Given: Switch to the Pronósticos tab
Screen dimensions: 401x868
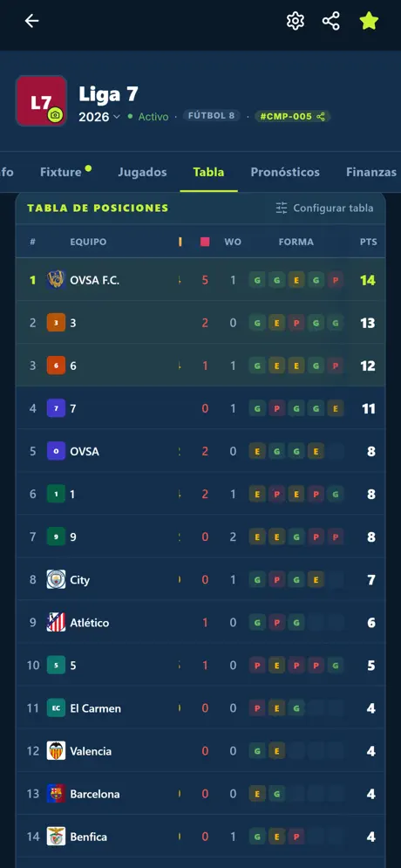Looking at the screenshot, I should click(x=285, y=172).
